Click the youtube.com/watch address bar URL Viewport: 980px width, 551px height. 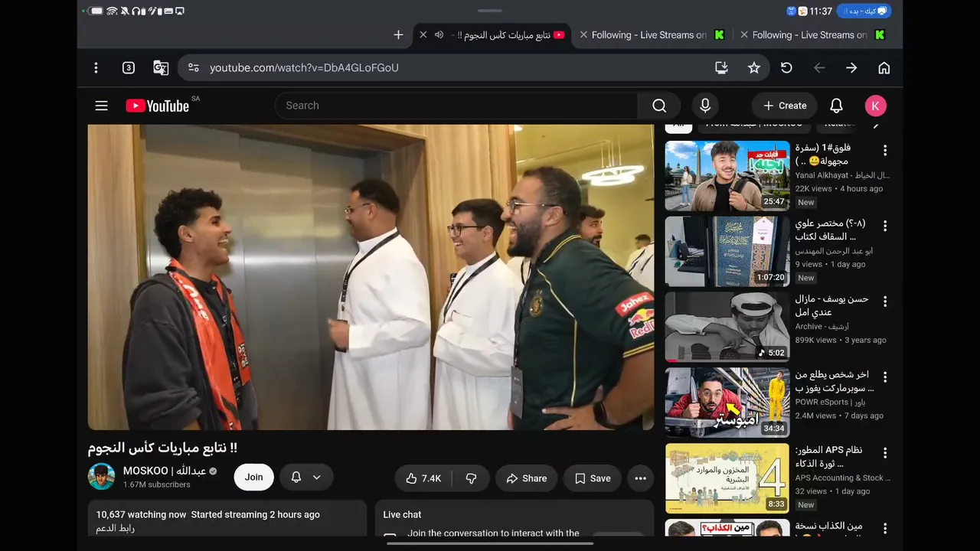304,68
